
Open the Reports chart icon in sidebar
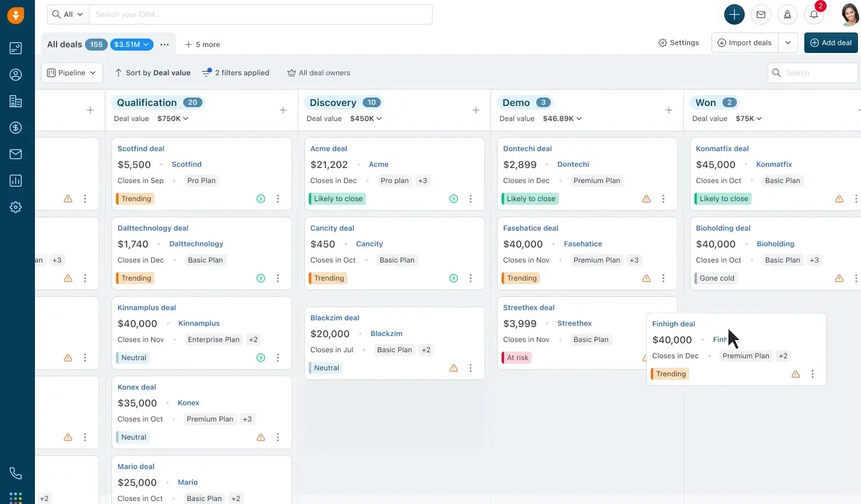16,181
